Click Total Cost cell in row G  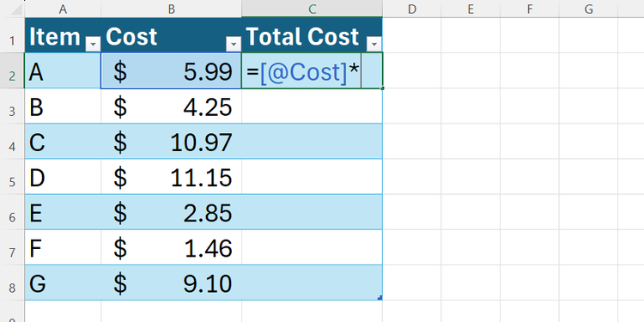(x=313, y=283)
